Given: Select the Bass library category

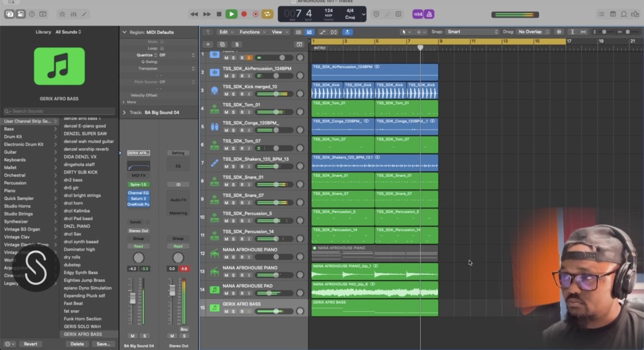Looking at the screenshot, I should pyautogui.click(x=28, y=129).
